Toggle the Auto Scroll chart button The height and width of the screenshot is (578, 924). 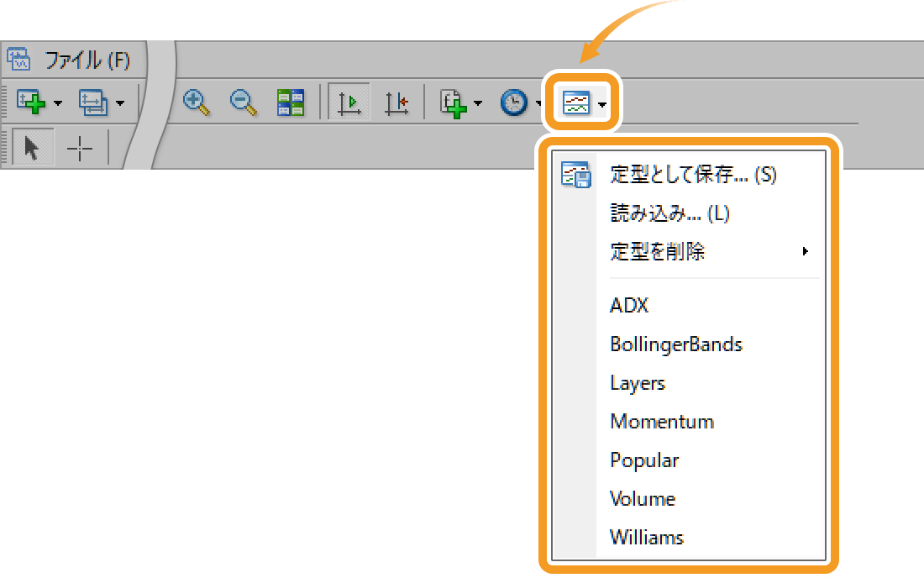tap(349, 102)
